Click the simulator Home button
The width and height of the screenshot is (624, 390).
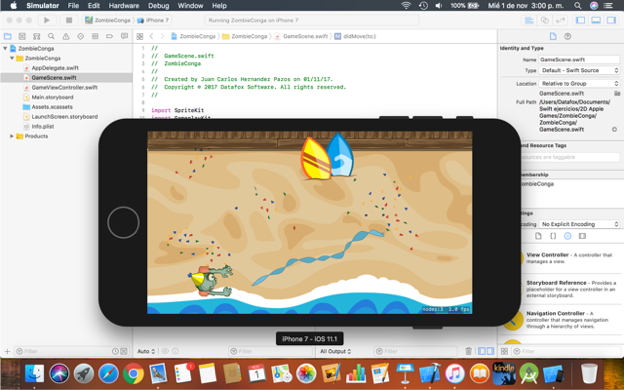pyautogui.click(x=123, y=222)
